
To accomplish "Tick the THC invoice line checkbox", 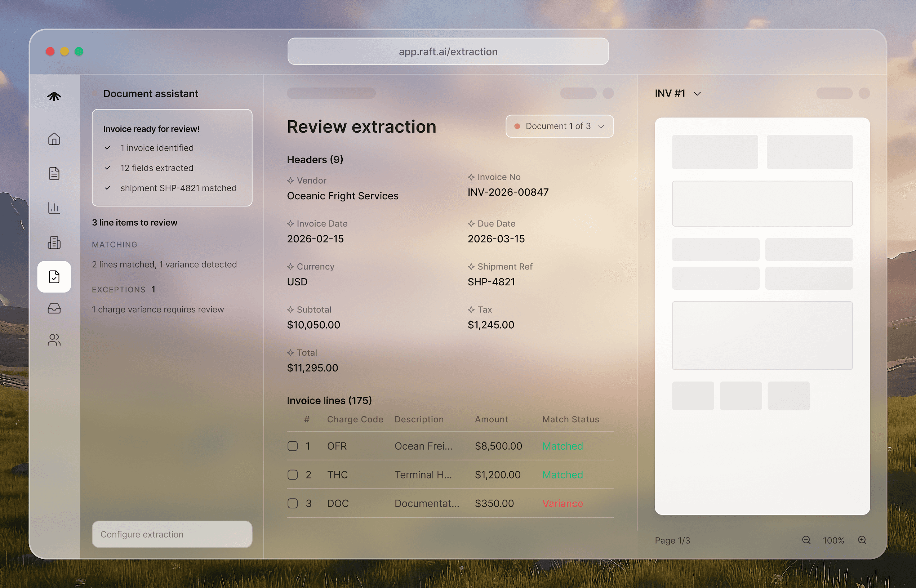I will 293,475.
